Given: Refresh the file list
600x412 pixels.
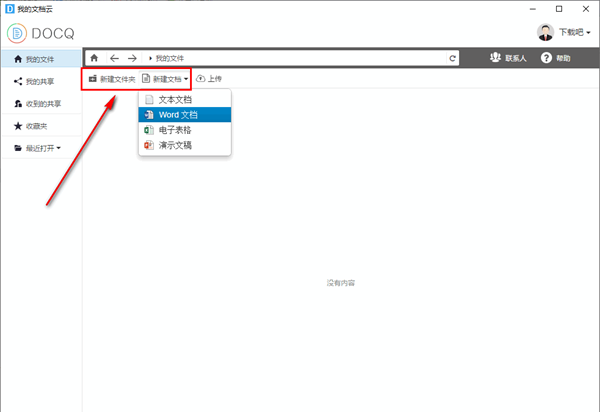Looking at the screenshot, I should pyautogui.click(x=453, y=58).
